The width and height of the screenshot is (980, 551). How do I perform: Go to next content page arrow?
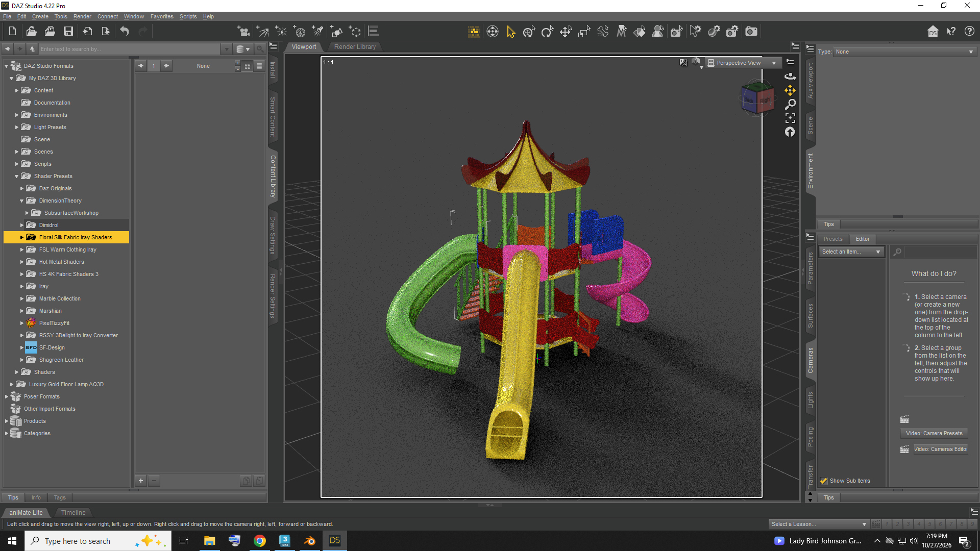click(x=166, y=66)
